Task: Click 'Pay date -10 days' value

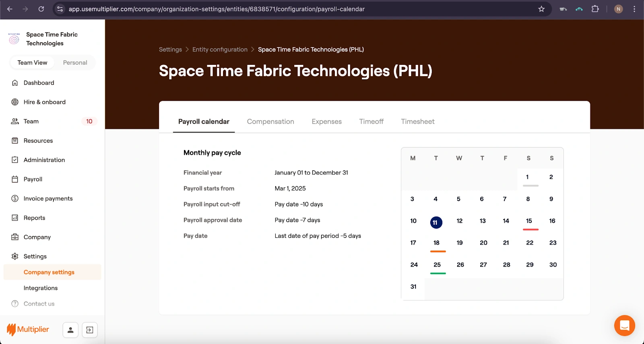Action: tap(299, 204)
